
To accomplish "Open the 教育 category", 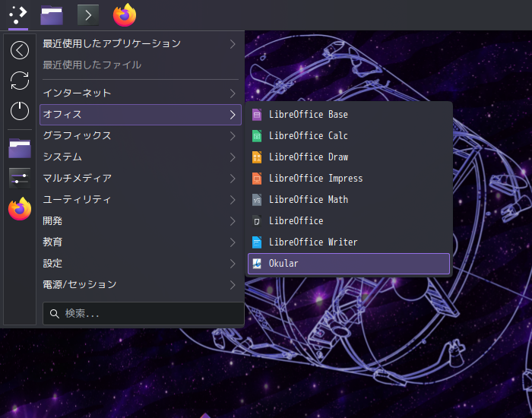I will click(x=141, y=242).
